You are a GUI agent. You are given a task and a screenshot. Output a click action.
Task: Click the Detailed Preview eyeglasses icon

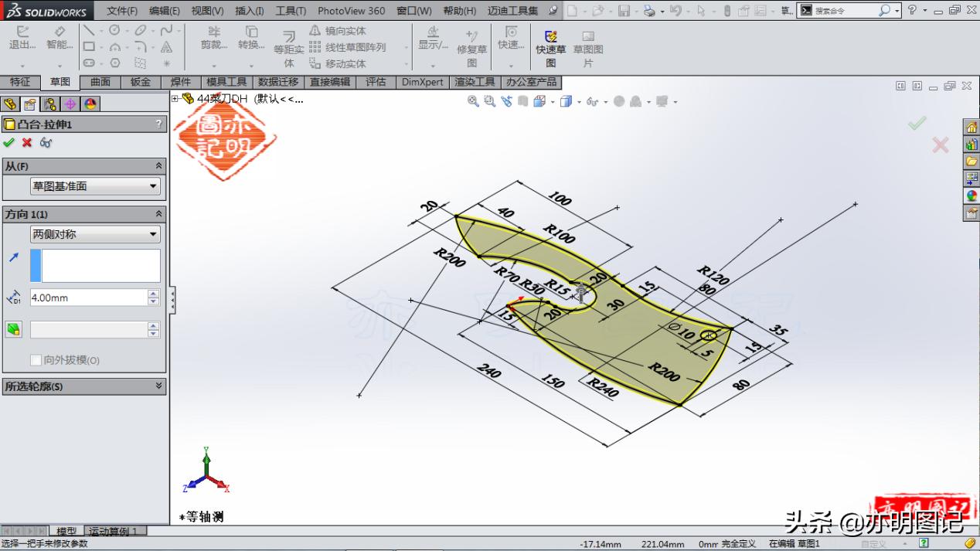pyautogui.click(x=45, y=143)
